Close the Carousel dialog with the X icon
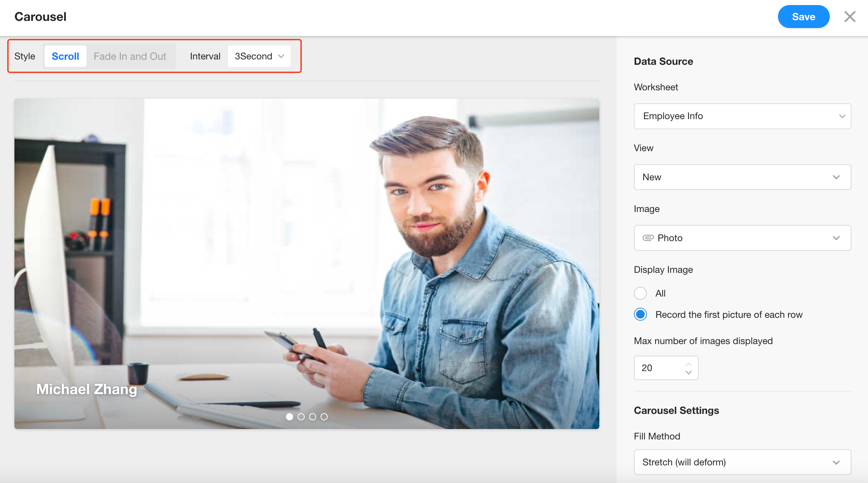 (850, 17)
